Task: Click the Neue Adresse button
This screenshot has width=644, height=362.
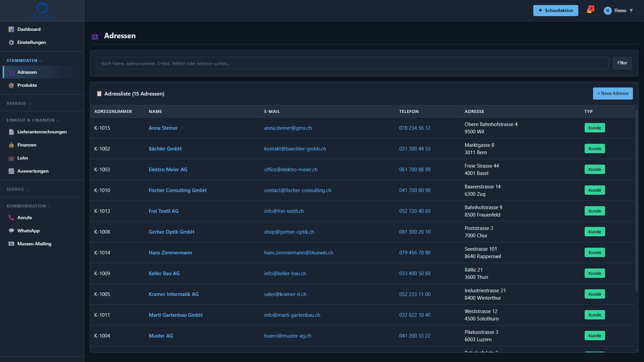Action: click(613, 94)
